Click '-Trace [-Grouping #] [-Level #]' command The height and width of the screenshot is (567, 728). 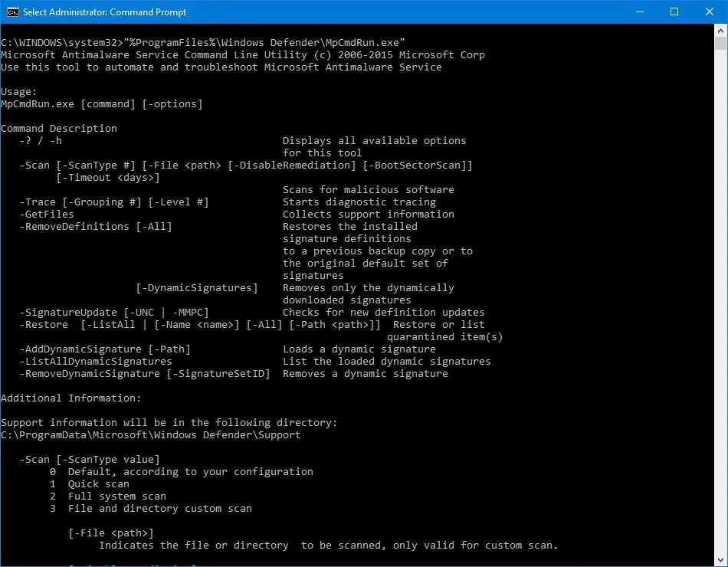114,202
